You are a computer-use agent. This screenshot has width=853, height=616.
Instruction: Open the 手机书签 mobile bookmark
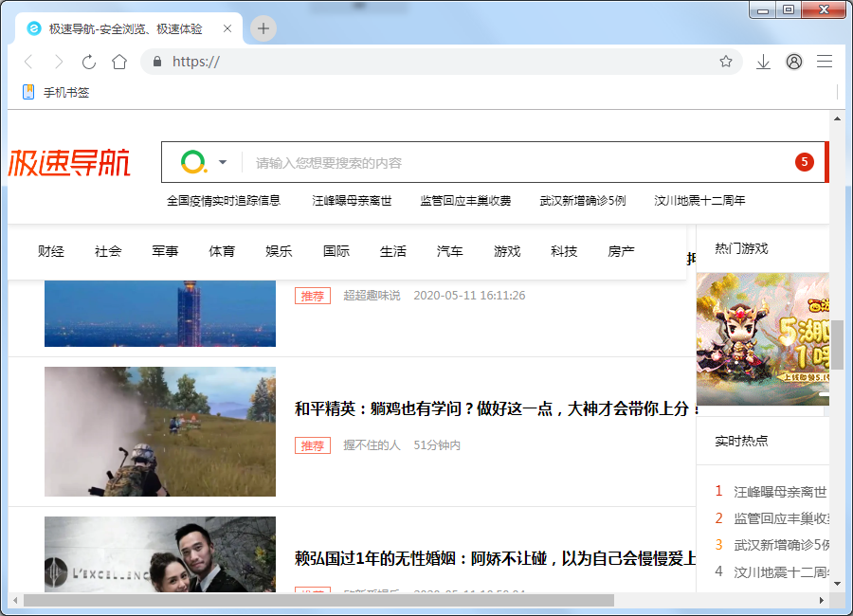click(x=54, y=92)
